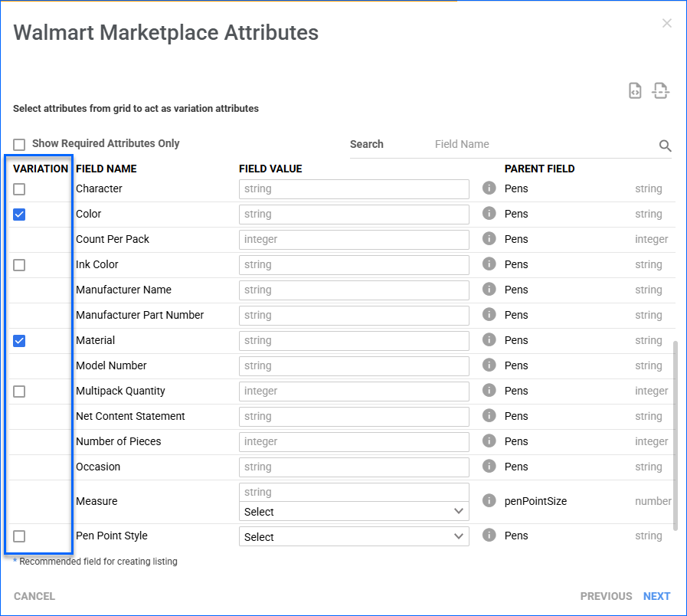
Task: Click the NEXT button
Action: pyautogui.click(x=656, y=596)
